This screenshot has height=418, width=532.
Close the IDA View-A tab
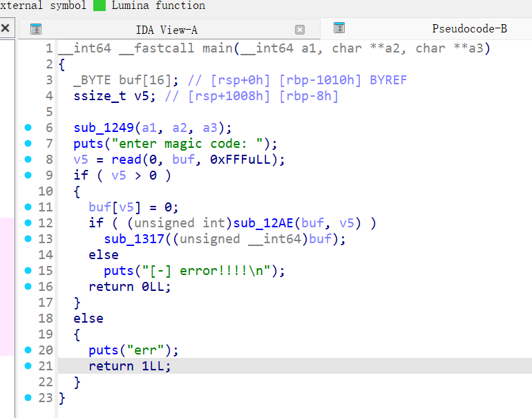pos(300,30)
